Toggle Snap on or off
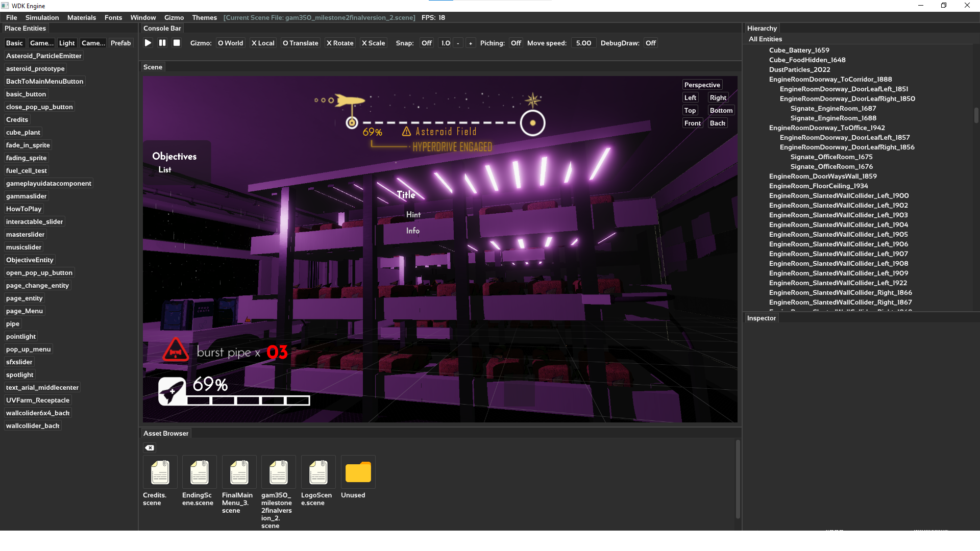Viewport: 980px width, 551px height. [x=426, y=42]
